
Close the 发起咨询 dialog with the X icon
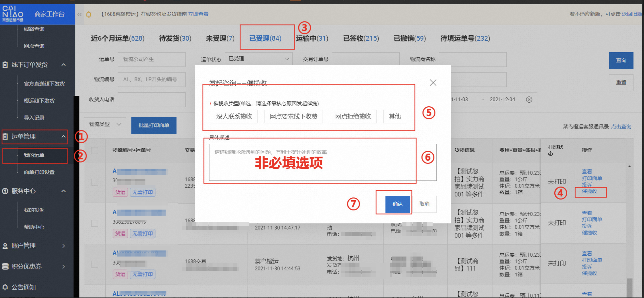(x=433, y=83)
